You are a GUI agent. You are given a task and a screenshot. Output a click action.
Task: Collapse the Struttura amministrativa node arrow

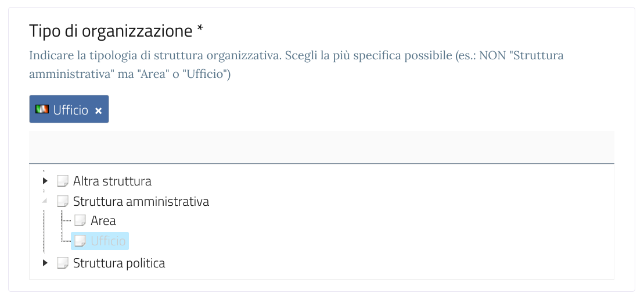(45, 201)
